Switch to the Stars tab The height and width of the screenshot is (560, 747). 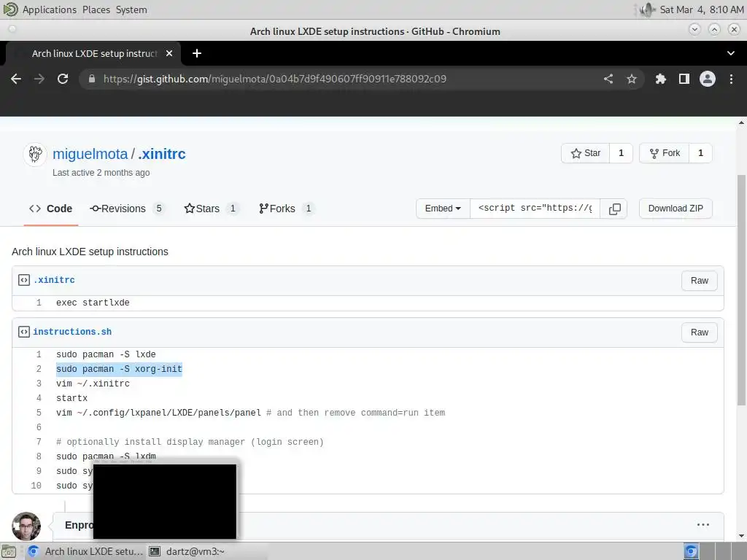pos(211,209)
